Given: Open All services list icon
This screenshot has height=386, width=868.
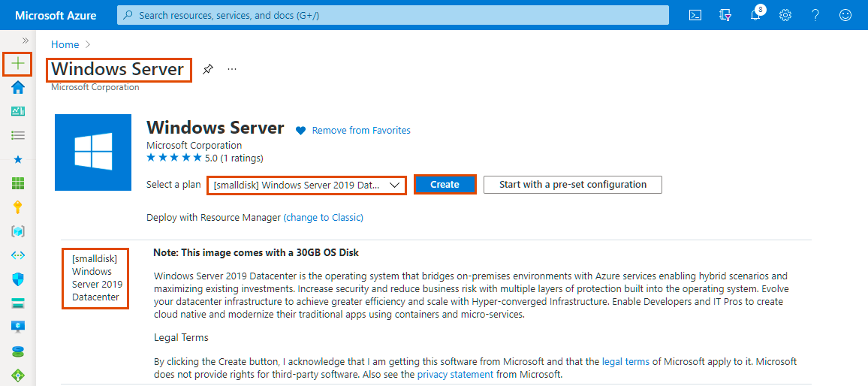Looking at the screenshot, I should click(x=18, y=135).
